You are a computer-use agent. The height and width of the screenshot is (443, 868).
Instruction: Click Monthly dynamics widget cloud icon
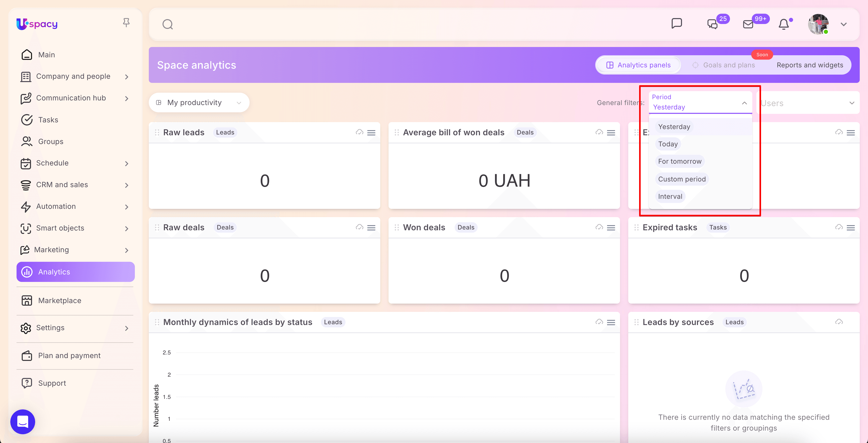tap(599, 322)
